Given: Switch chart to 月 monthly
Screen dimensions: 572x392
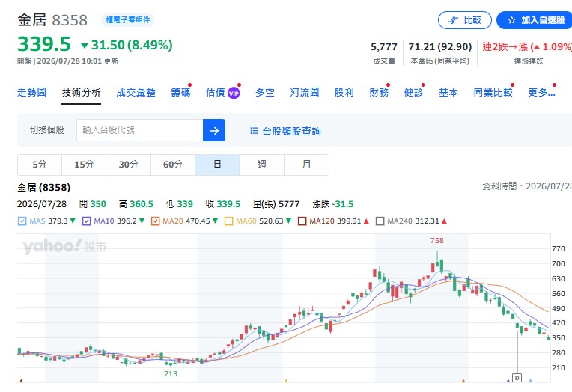Looking at the screenshot, I should 306,165.
